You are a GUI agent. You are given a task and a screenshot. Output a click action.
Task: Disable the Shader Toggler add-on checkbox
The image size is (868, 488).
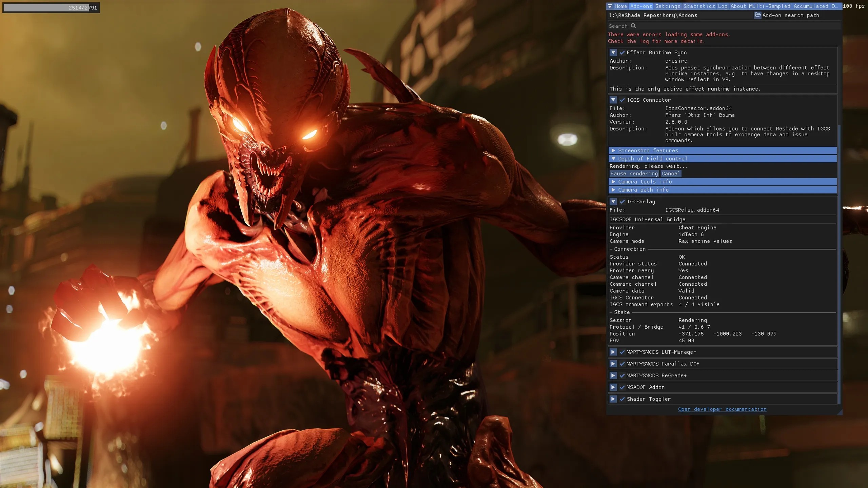(622, 399)
